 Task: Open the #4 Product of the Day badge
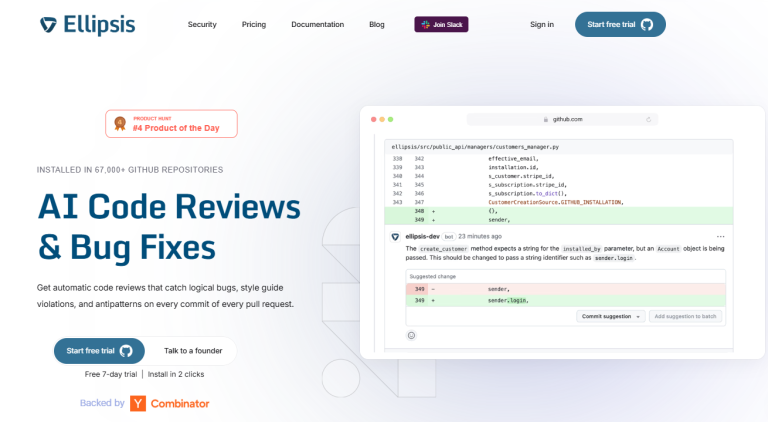[172, 123]
